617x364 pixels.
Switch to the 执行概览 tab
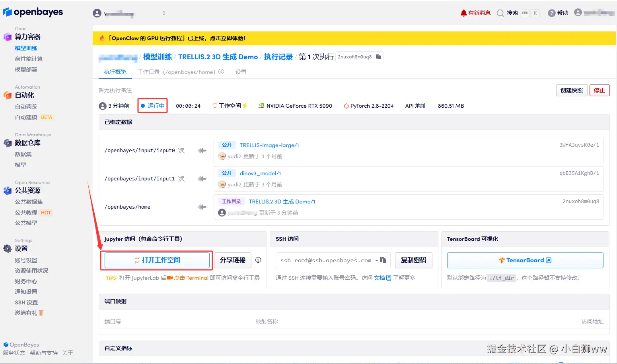point(115,72)
